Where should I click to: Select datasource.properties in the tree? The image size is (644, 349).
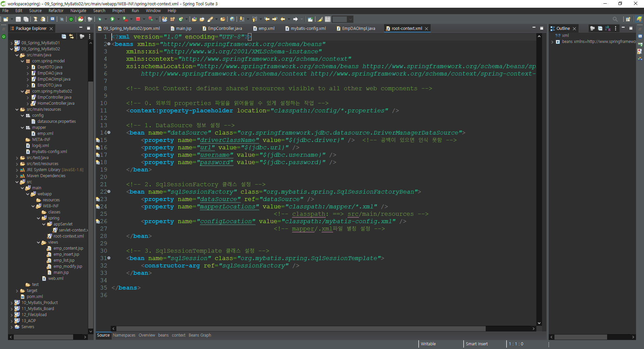pyautogui.click(x=57, y=121)
